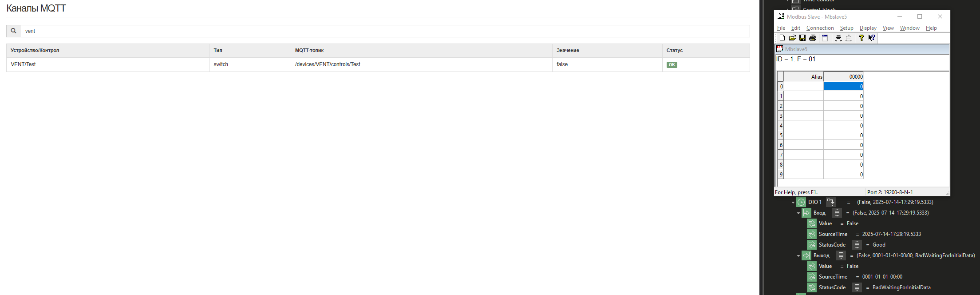Click the greyed Disconnect toolbar icon
Screen dimensions: 980x295
[x=849, y=38]
